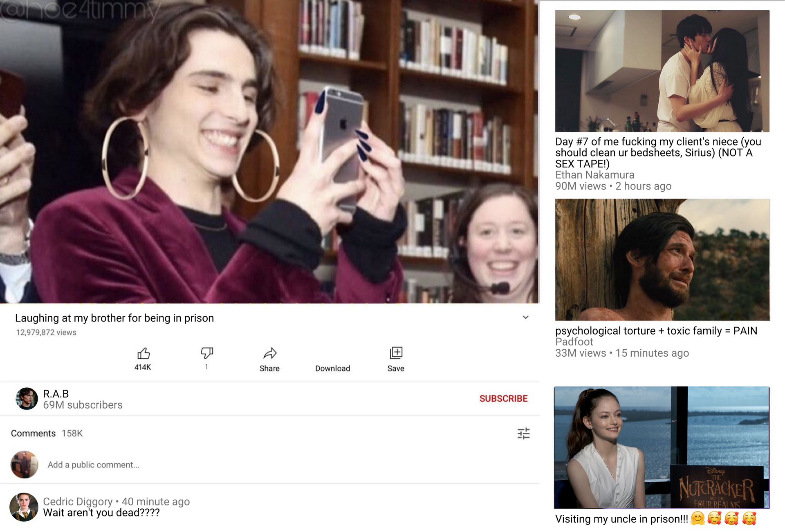Click the 'Laughing at my brother' video title
Viewport: 785px width, 532px height.
click(114, 318)
